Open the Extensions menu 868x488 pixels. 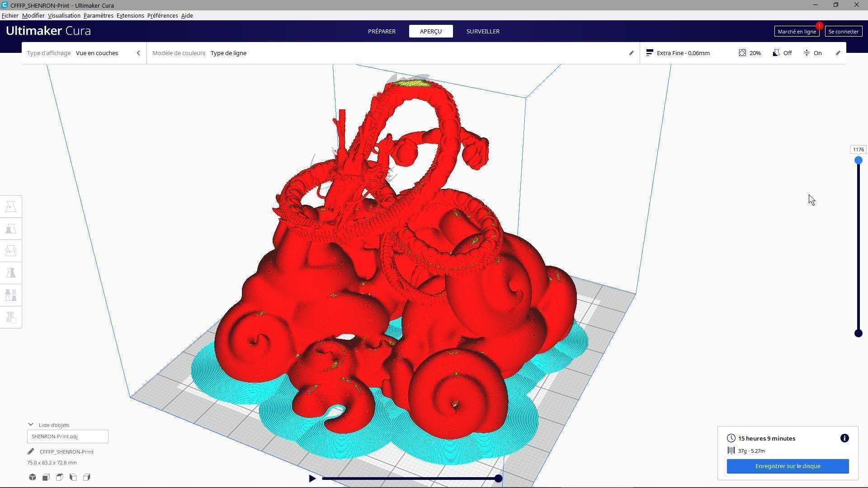click(130, 15)
